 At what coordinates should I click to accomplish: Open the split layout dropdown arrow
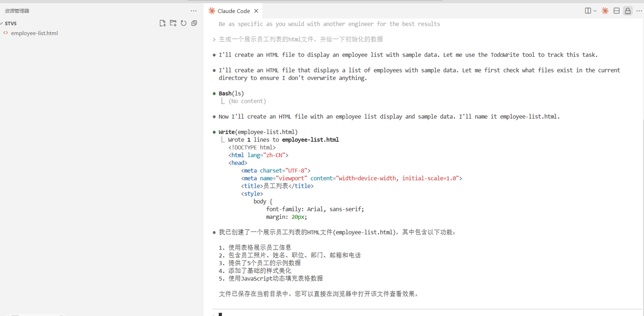tap(595, 11)
